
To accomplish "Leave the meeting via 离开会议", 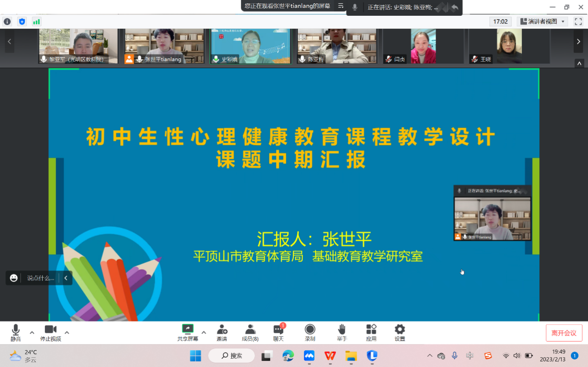I will pyautogui.click(x=564, y=332).
